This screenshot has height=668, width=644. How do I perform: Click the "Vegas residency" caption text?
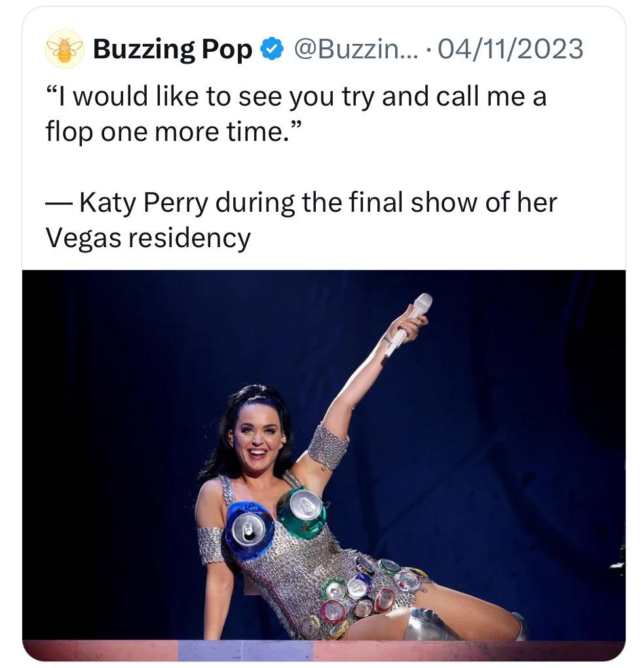pos(148,237)
